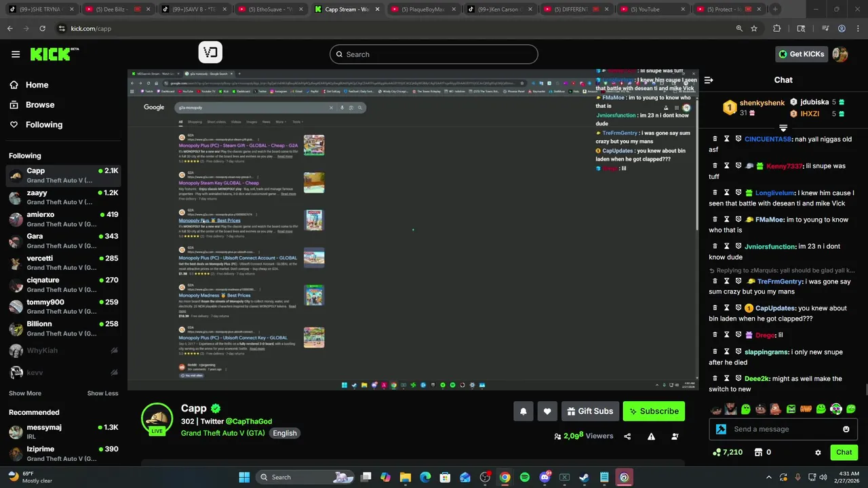Click the Search input field
Image resolution: width=868 pixels, height=488 pixels.
(x=434, y=54)
